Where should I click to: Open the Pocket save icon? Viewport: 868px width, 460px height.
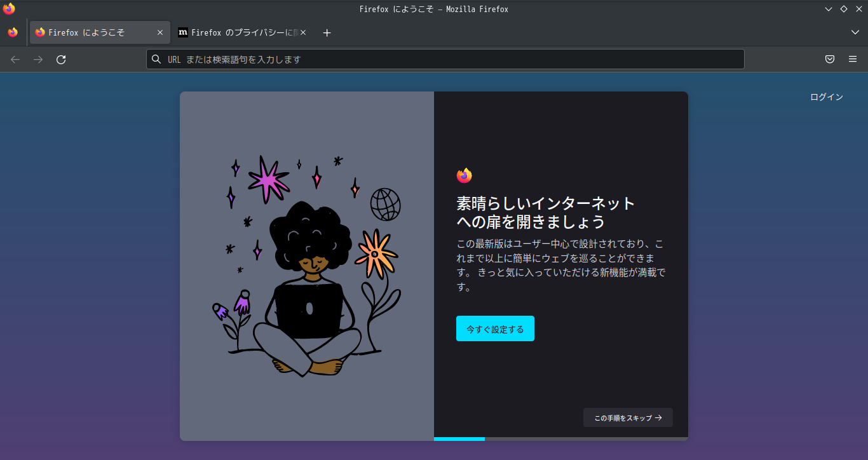point(830,59)
